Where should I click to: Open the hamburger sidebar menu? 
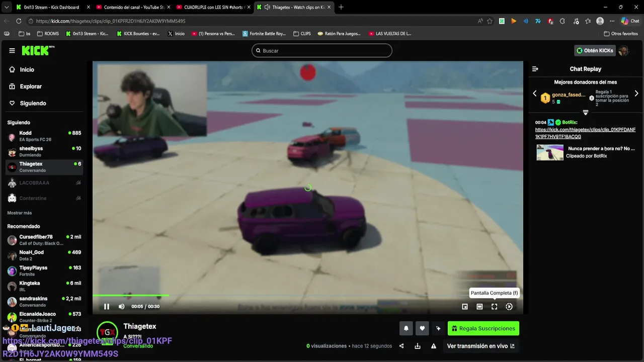tap(12, 51)
